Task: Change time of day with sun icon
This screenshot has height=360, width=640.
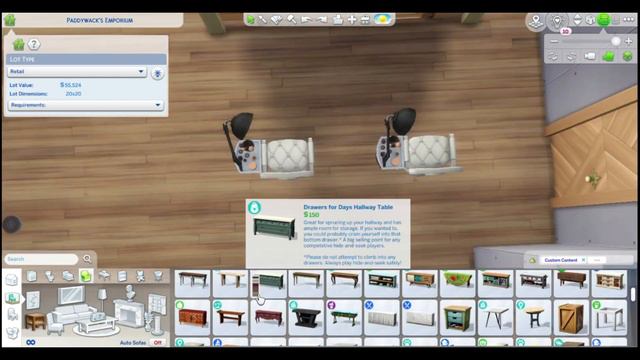Action: pyautogui.click(x=382, y=19)
